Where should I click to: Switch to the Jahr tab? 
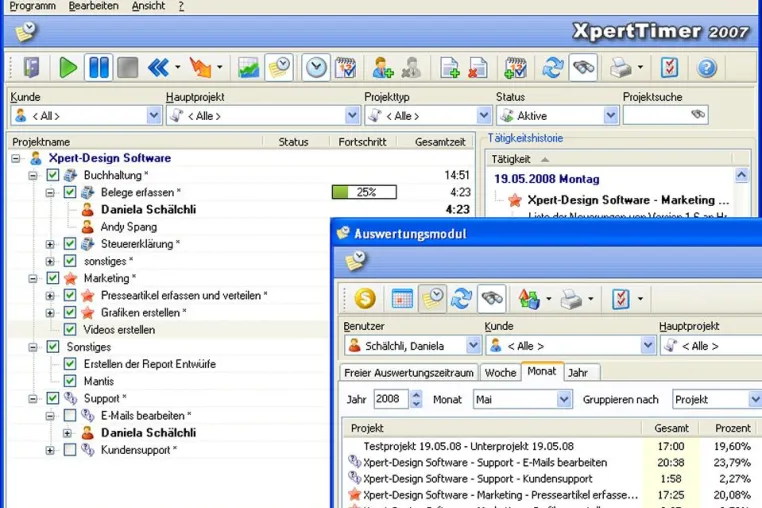tap(579, 373)
